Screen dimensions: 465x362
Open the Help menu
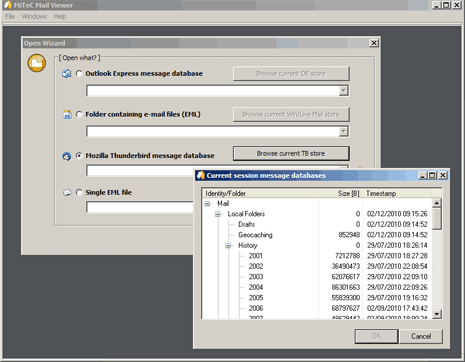coord(60,16)
